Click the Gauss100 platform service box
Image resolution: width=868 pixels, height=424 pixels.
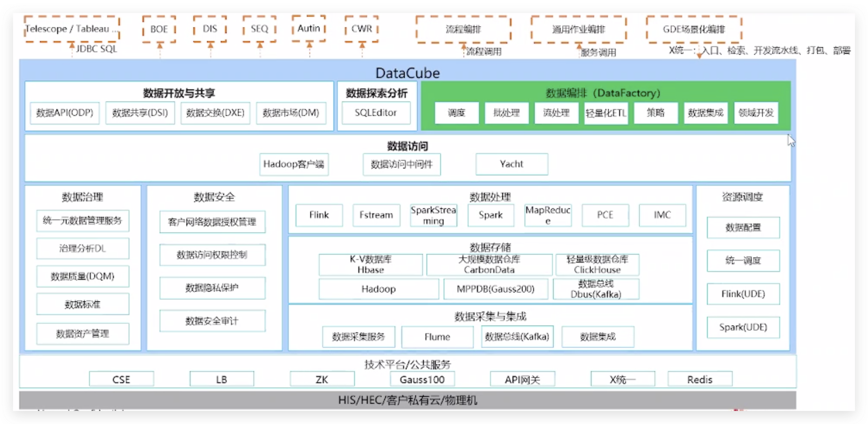point(422,380)
